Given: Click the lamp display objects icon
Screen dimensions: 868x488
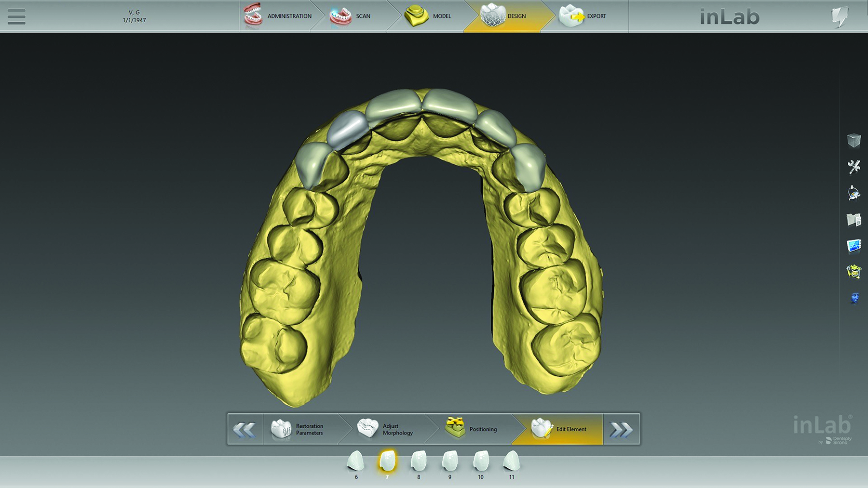Looking at the screenshot, I should coord(854,193).
